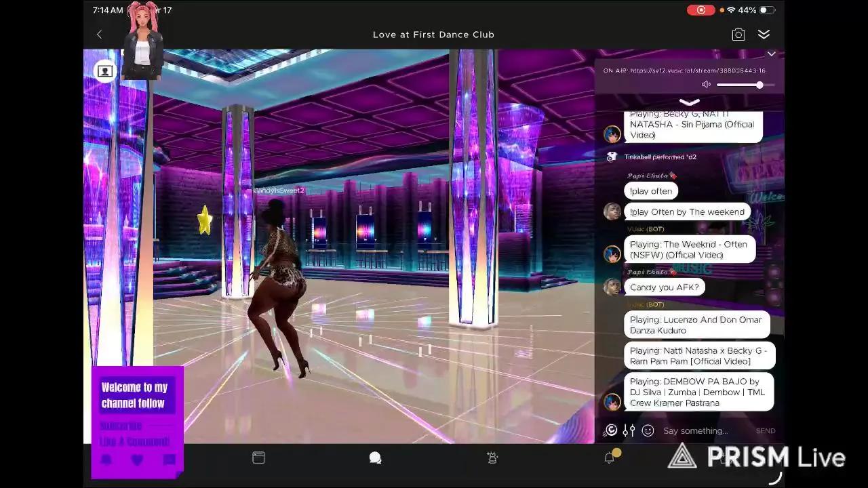
Task: Select "!play Often by The weekend" bubble
Action: click(687, 212)
